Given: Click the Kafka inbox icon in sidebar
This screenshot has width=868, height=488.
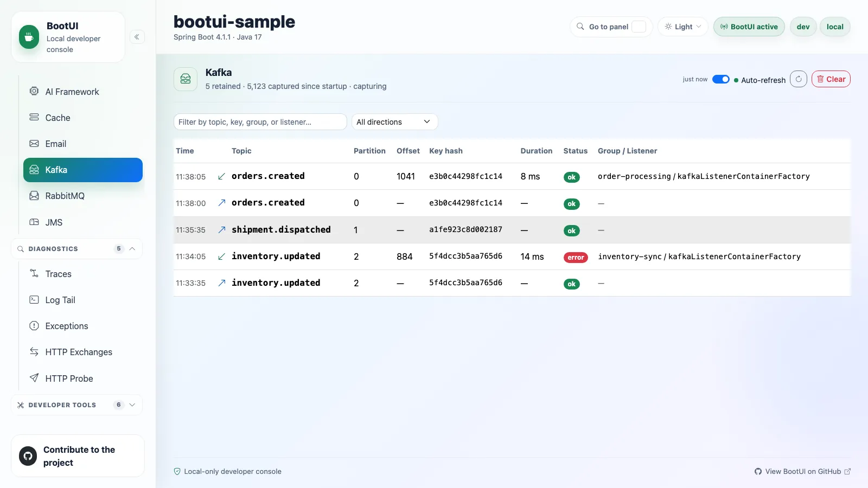Looking at the screenshot, I should (34, 170).
